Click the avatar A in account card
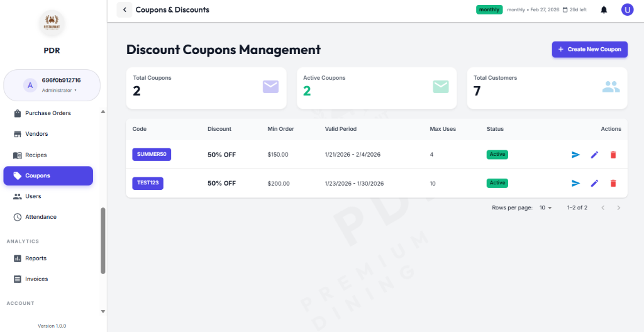Image resolution: width=644 pixels, height=332 pixels. point(30,85)
